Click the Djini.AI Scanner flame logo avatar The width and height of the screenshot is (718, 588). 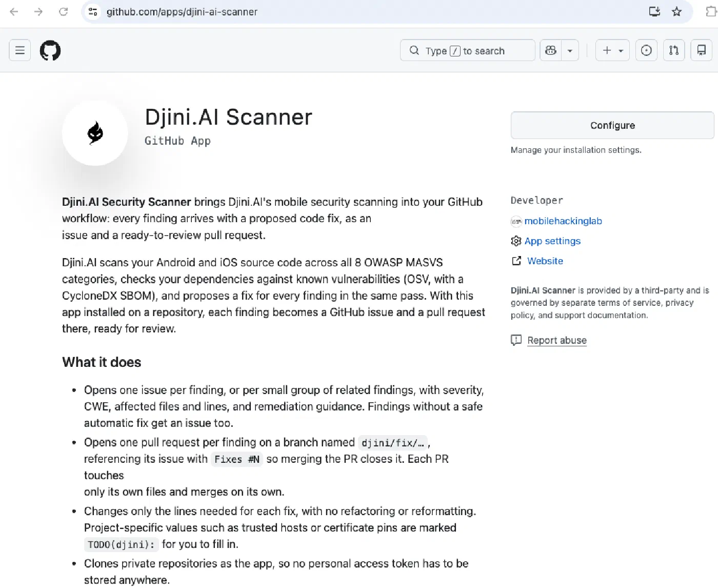pyautogui.click(x=95, y=133)
